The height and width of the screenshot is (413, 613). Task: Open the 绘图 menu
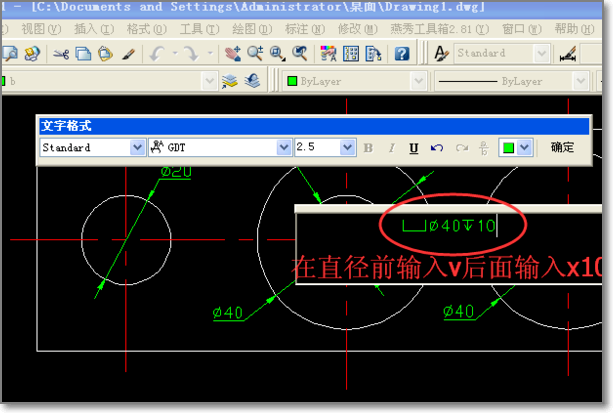click(252, 29)
